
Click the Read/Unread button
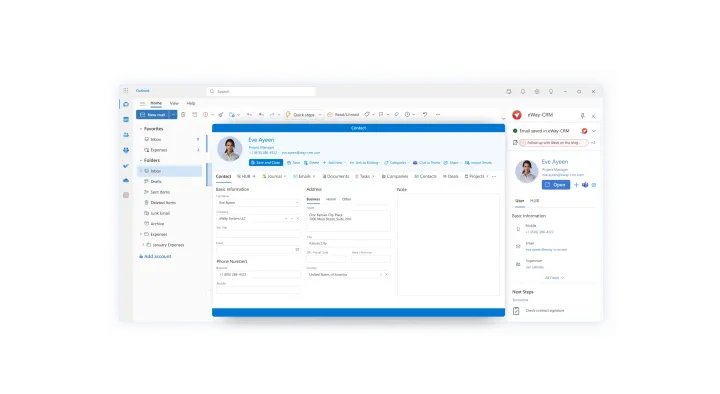coord(343,114)
